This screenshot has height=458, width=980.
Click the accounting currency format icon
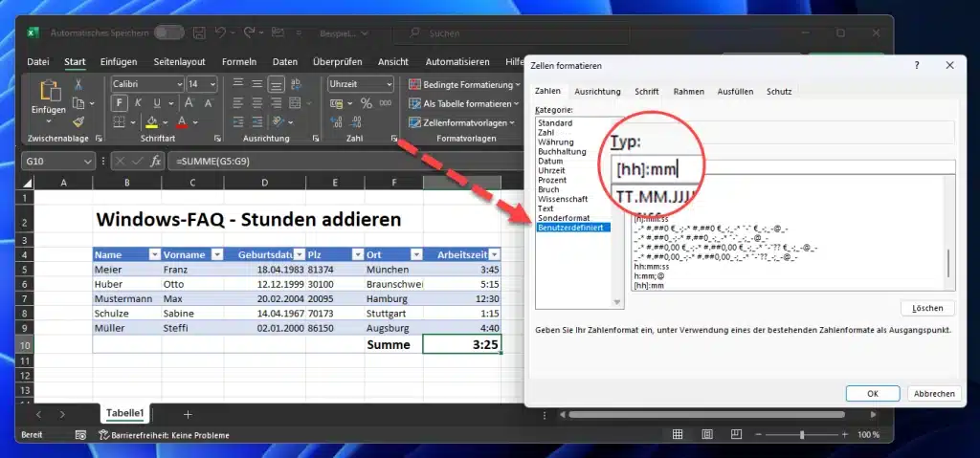(336, 103)
